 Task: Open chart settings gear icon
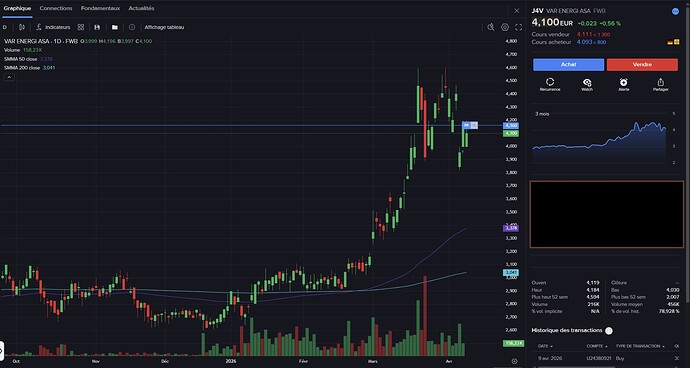pos(505,27)
